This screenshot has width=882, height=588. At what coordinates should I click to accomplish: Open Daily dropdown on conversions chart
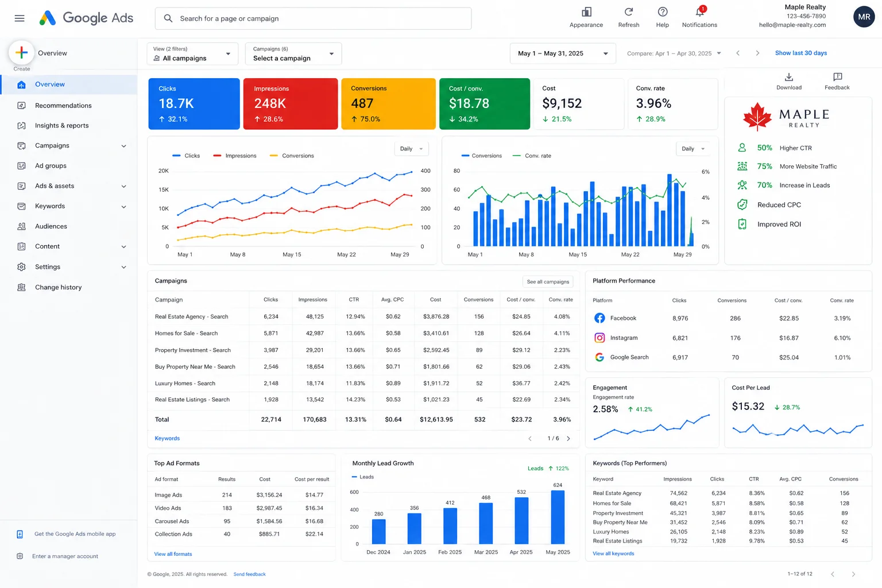(x=693, y=149)
